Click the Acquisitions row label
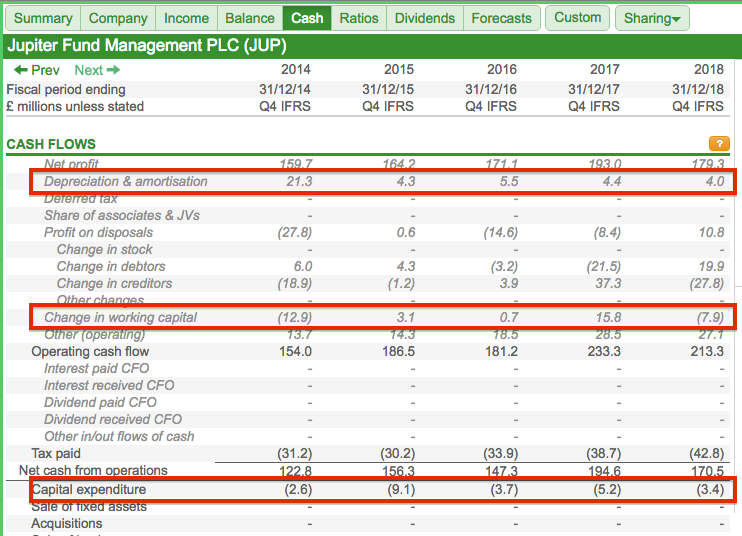Screen dimensions: 742x536 coord(67,524)
